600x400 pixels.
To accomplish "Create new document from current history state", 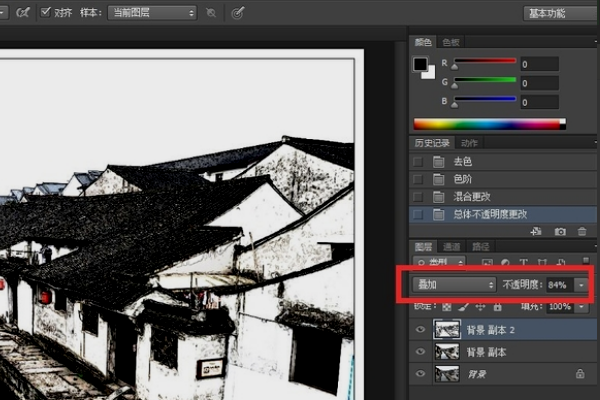I will tap(537, 231).
